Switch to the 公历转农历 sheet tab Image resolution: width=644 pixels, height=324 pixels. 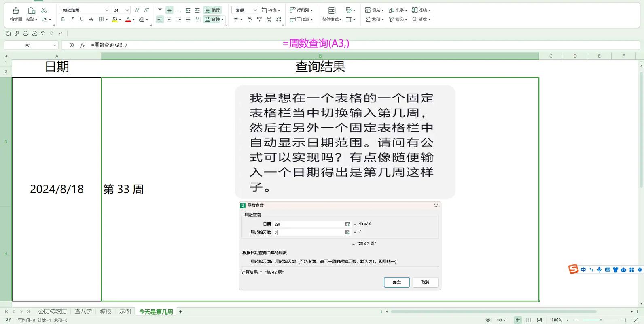pos(53,312)
